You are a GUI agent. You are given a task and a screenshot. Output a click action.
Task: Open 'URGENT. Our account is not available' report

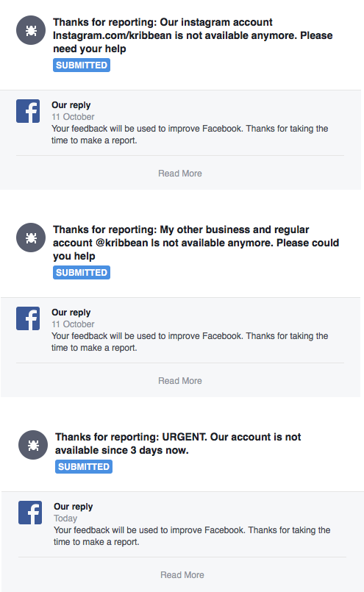(x=178, y=443)
